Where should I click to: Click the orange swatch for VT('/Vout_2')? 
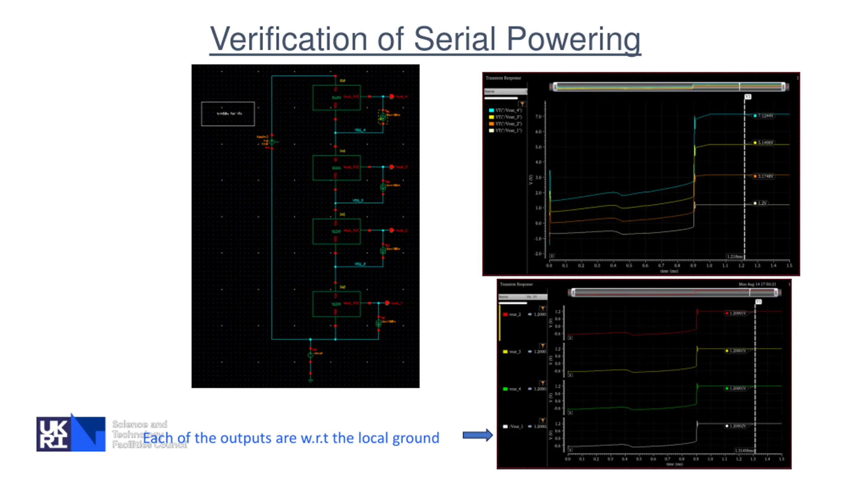tap(491, 124)
